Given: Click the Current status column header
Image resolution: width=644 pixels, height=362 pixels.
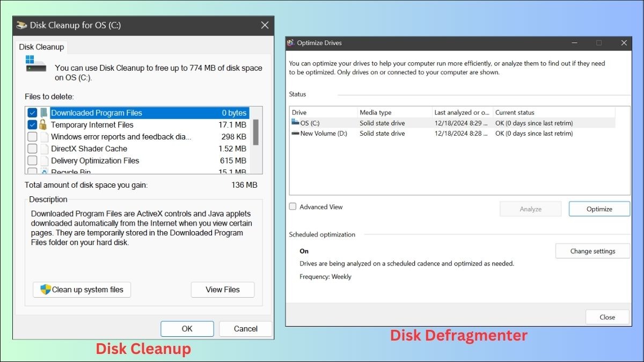Looking at the screenshot, I should (554, 113).
